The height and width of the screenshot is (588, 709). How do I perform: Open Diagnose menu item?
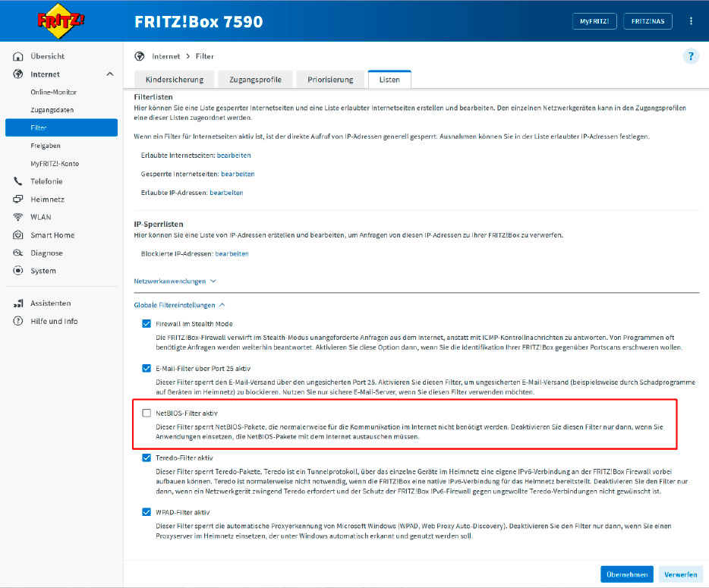tap(46, 253)
